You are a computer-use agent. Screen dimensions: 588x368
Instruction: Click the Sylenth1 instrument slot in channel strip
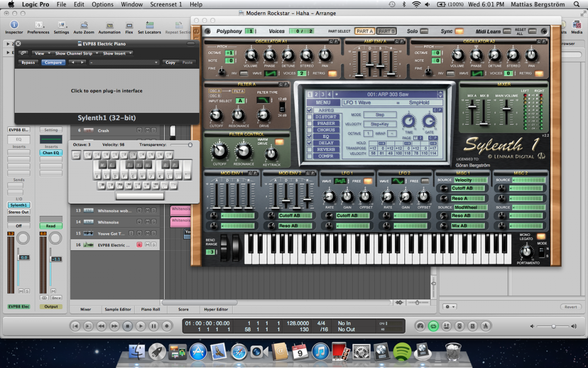[19, 205]
